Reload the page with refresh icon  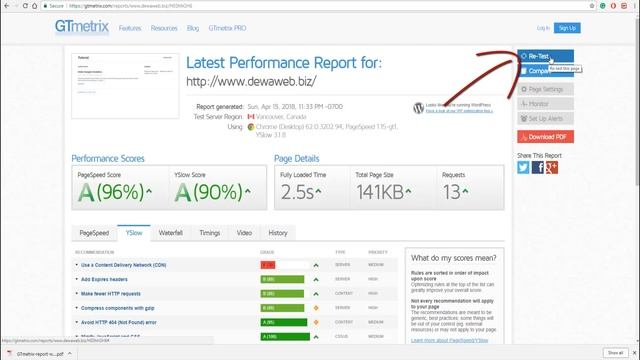[x=25, y=6]
